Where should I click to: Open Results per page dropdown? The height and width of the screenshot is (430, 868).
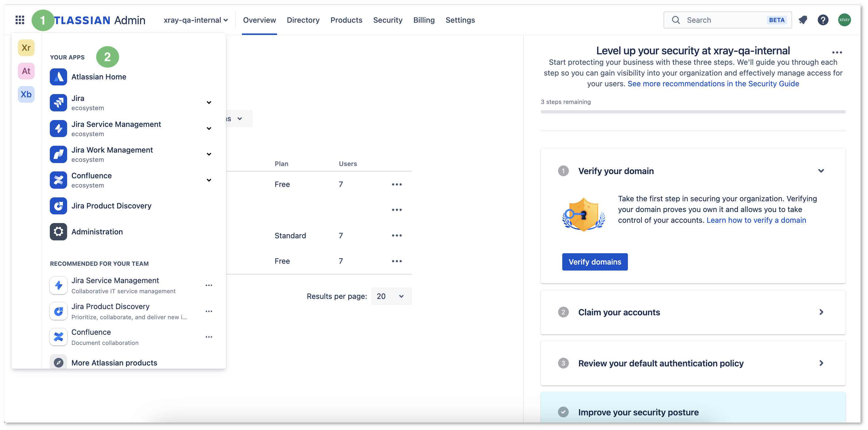(391, 296)
